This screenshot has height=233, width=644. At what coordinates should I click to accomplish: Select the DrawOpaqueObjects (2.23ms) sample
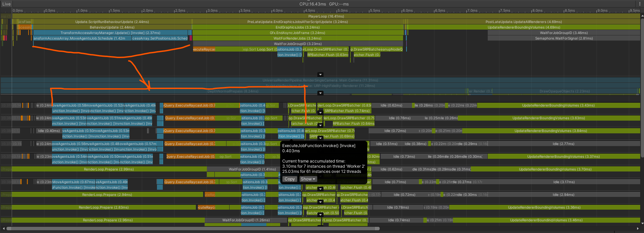coord(564,91)
